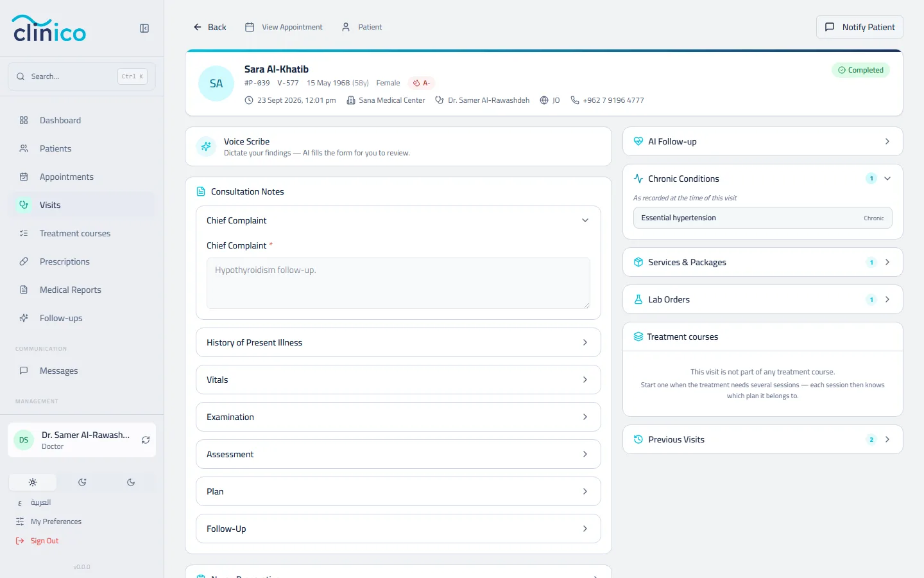Collapse the sidebar with the panel icon
Screen dimensions: 924x578
pos(144,28)
